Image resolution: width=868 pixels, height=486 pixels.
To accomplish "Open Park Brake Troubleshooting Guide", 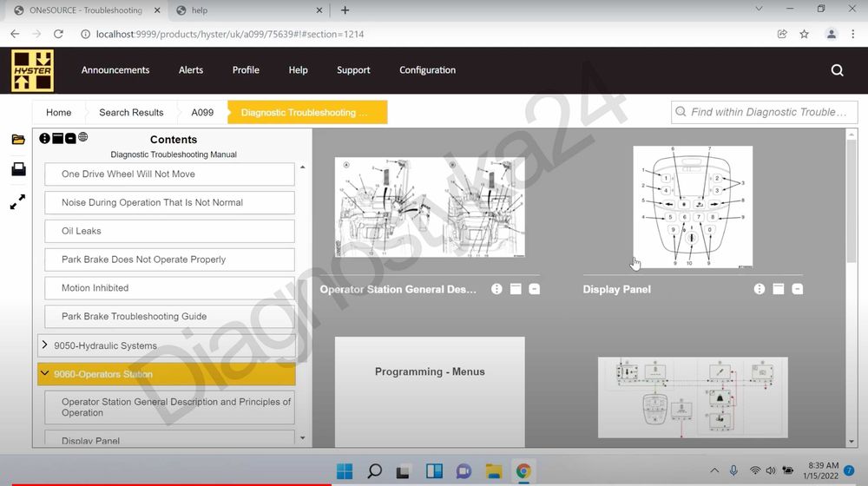I will [169, 317].
